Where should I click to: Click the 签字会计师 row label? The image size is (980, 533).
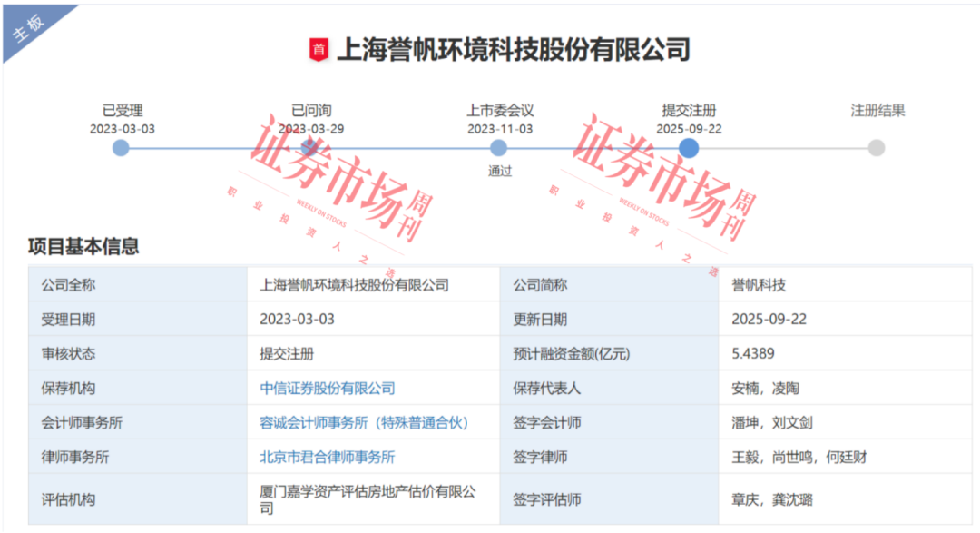547,423
